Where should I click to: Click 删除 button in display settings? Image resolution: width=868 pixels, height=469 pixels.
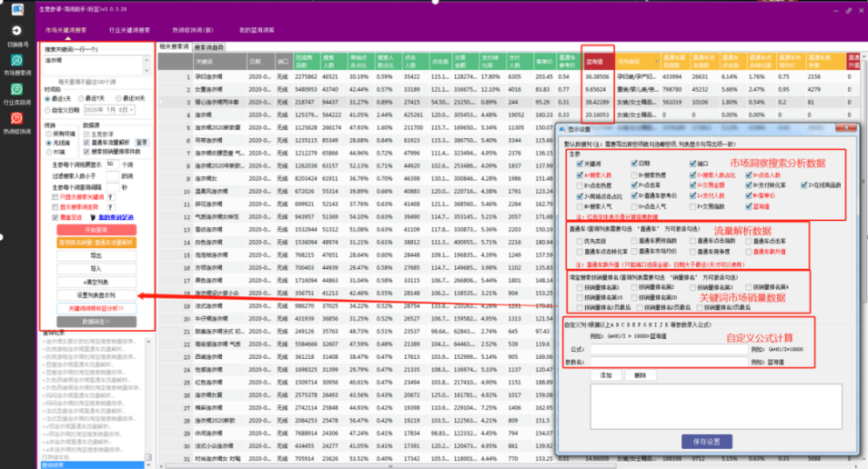640,375
